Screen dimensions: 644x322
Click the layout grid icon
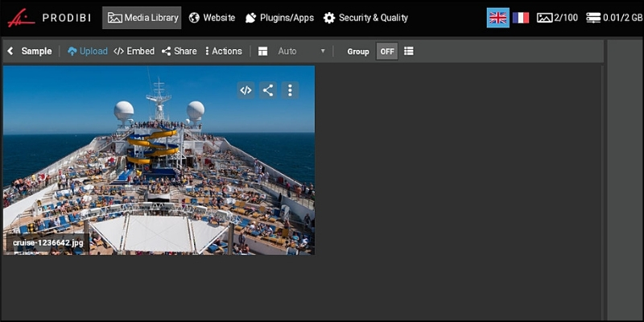tap(263, 52)
